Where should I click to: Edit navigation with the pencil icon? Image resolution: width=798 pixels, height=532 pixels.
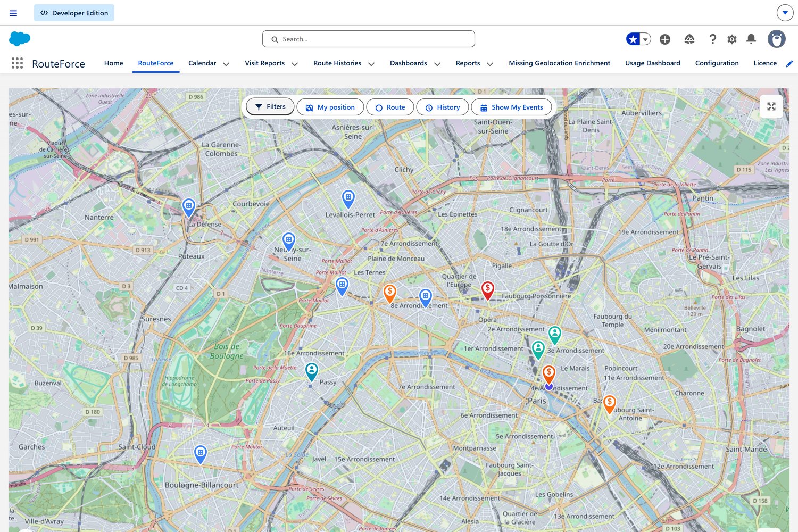789,64
